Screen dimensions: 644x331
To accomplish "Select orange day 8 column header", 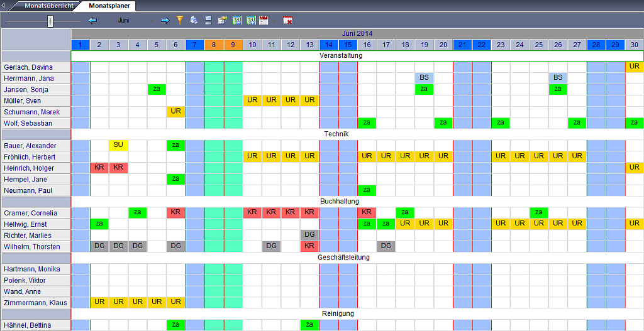I will click(x=214, y=45).
